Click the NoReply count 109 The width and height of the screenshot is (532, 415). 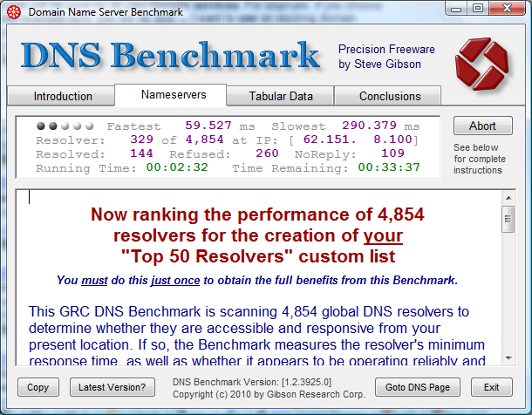[392, 153]
